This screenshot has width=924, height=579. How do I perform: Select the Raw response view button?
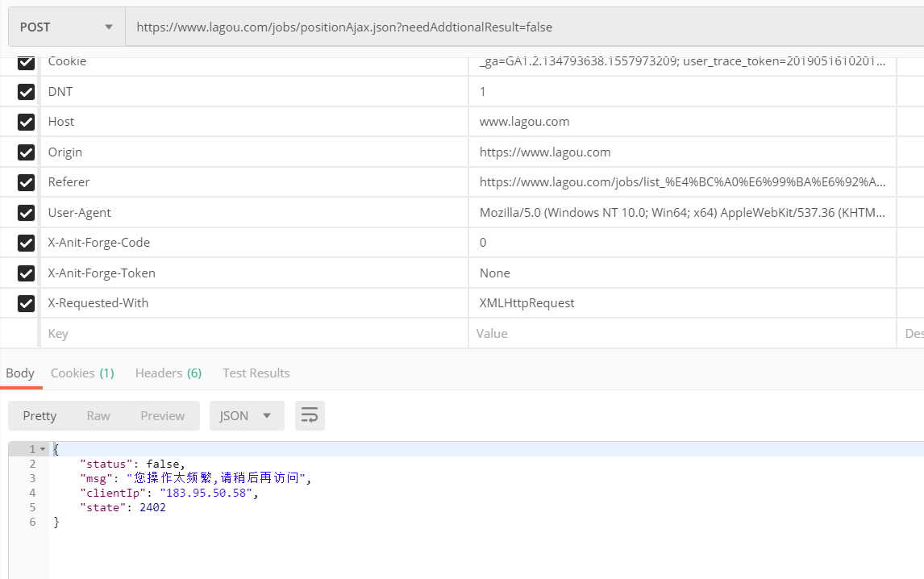tap(98, 416)
